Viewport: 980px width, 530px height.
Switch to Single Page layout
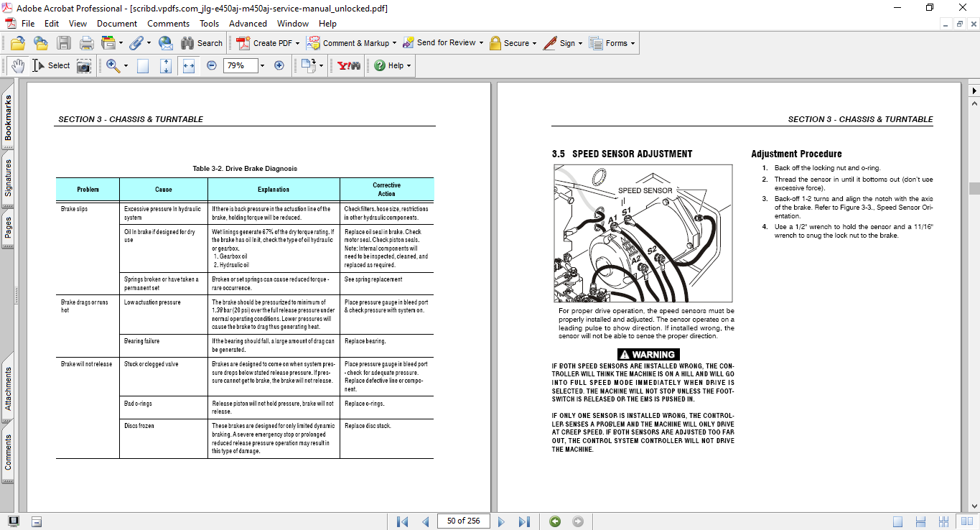[x=898, y=521]
